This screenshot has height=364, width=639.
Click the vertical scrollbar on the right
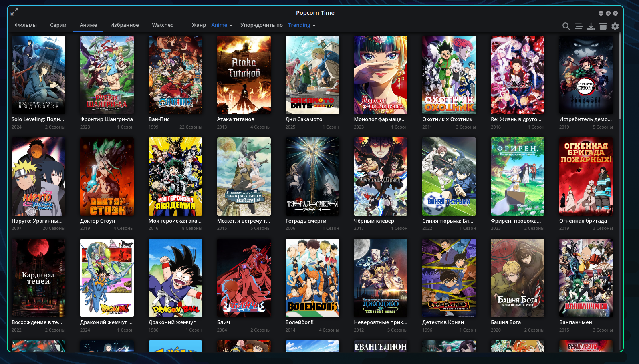620,76
